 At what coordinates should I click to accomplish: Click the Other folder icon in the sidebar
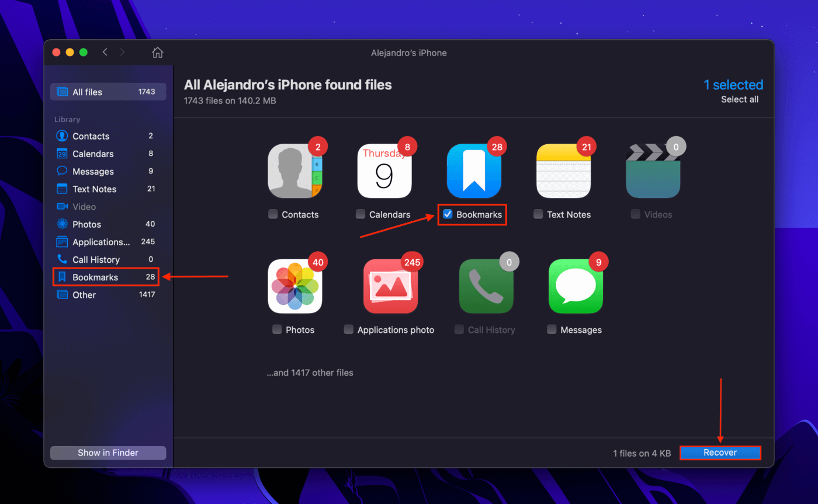(62, 294)
